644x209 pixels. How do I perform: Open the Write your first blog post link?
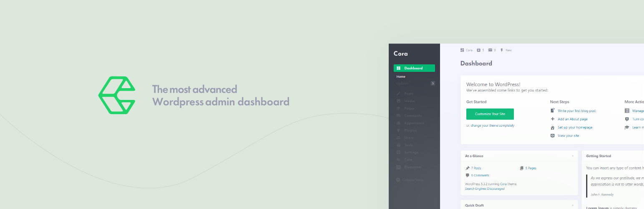click(x=577, y=111)
